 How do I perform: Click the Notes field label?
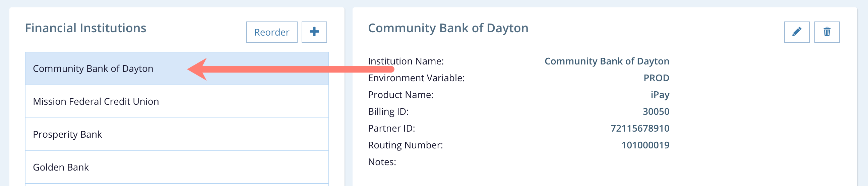(382, 162)
